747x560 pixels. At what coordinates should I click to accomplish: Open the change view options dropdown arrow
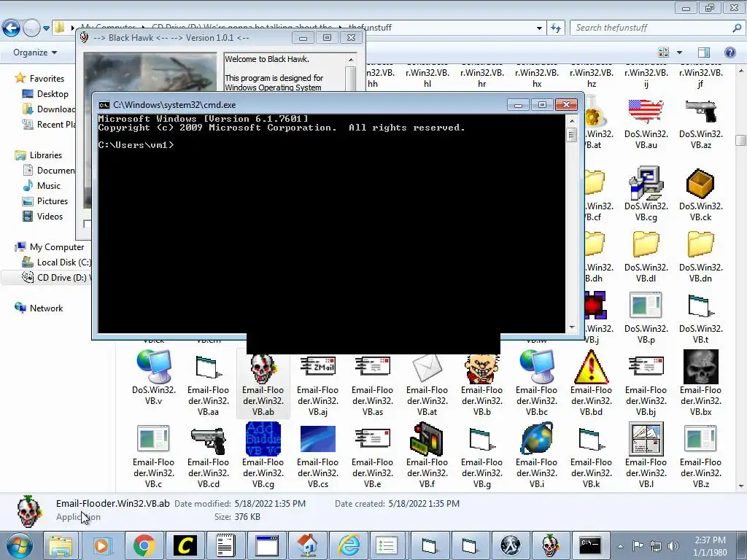point(679,52)
